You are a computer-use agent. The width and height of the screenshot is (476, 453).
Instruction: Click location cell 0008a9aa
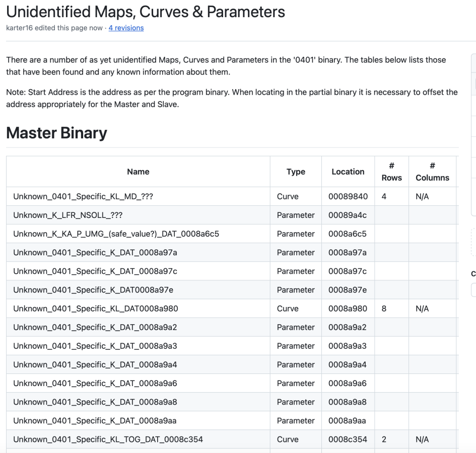(348, 421)
